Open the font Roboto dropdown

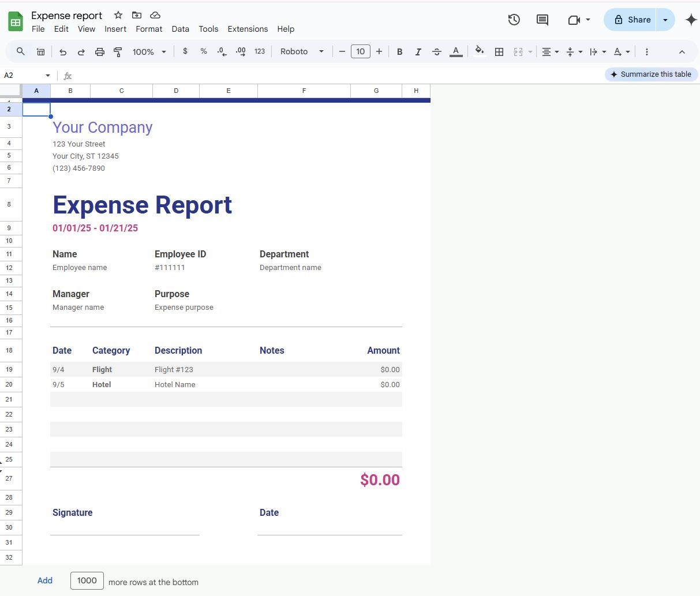(x=302, y=51)
